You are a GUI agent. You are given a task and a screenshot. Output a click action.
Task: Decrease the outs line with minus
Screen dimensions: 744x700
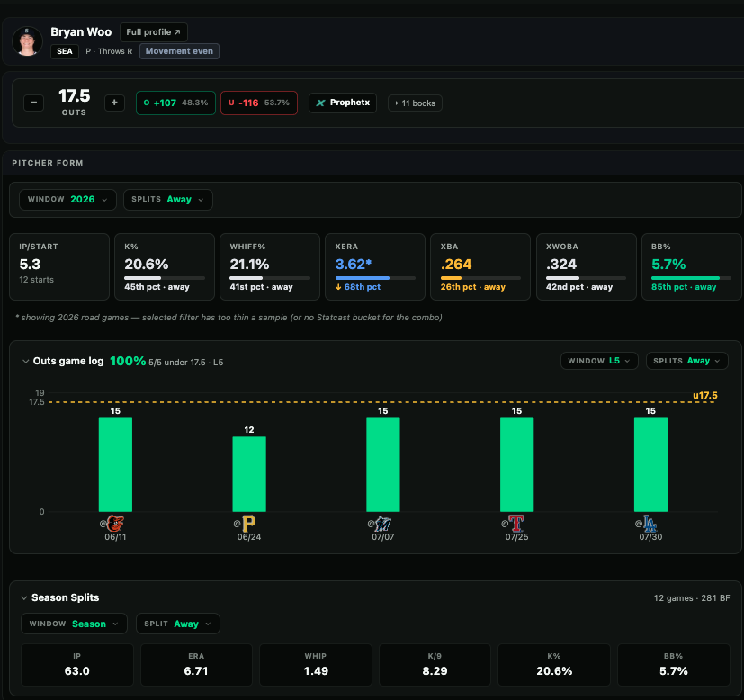[33, 103]
